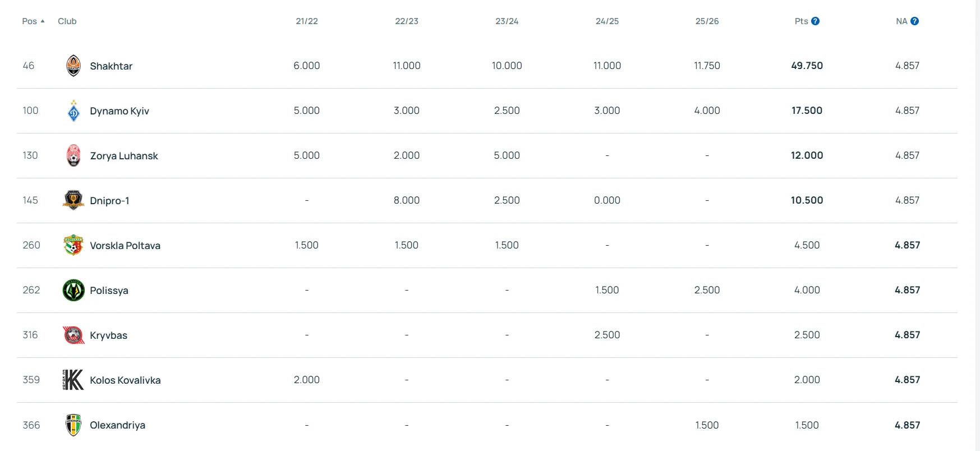Click the 25/26 season column header
The width and height of the screenshot is (980, 451).
pyautogui.click(x=707, y=21)
